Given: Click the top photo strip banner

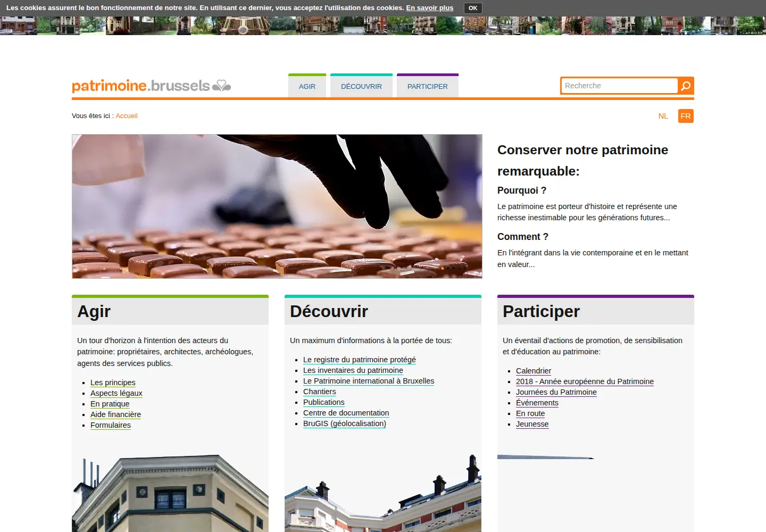Looking at the screenshot, I should pos(383,26).
